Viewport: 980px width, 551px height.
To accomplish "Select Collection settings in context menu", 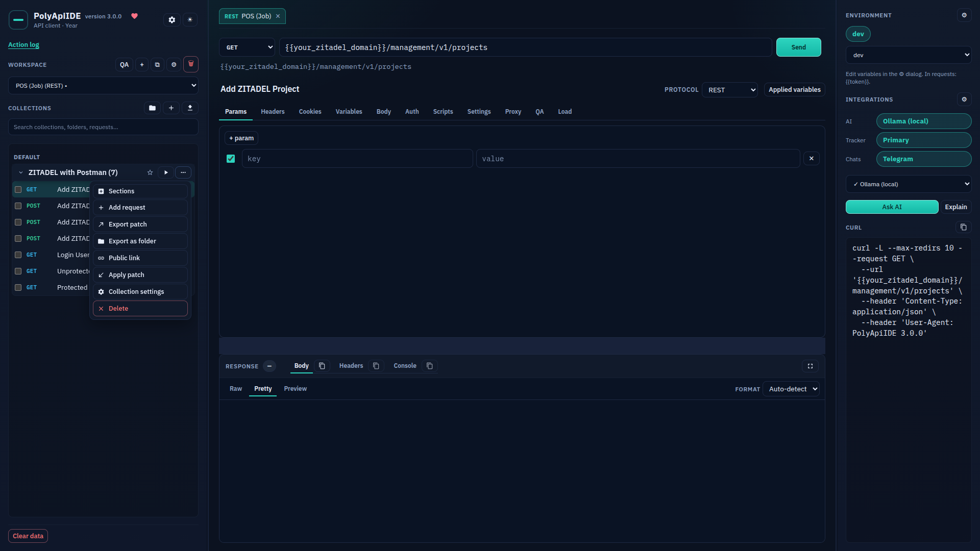I will pyautogui.click(x=140, y=292).
